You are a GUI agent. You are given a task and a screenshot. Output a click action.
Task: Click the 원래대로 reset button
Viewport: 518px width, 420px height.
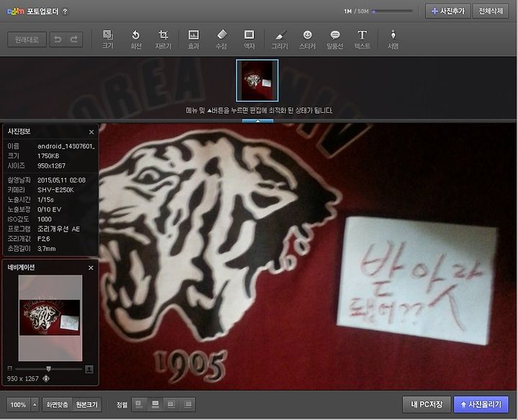tap(27, 40)
